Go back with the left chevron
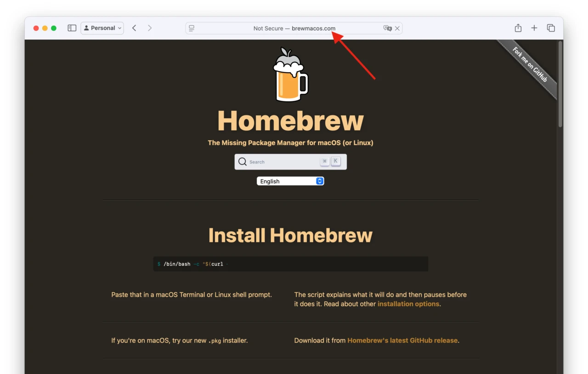Screen dimensions: 588x374 pos(134,28)
